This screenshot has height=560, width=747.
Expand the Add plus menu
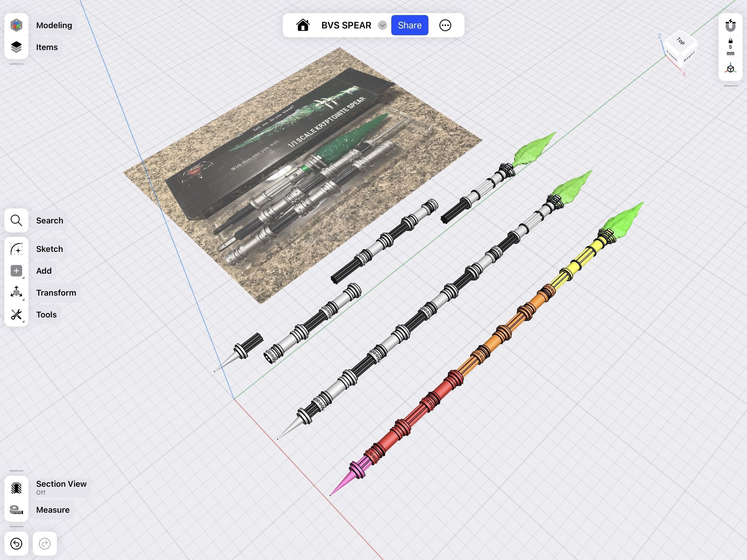point(16,271)
